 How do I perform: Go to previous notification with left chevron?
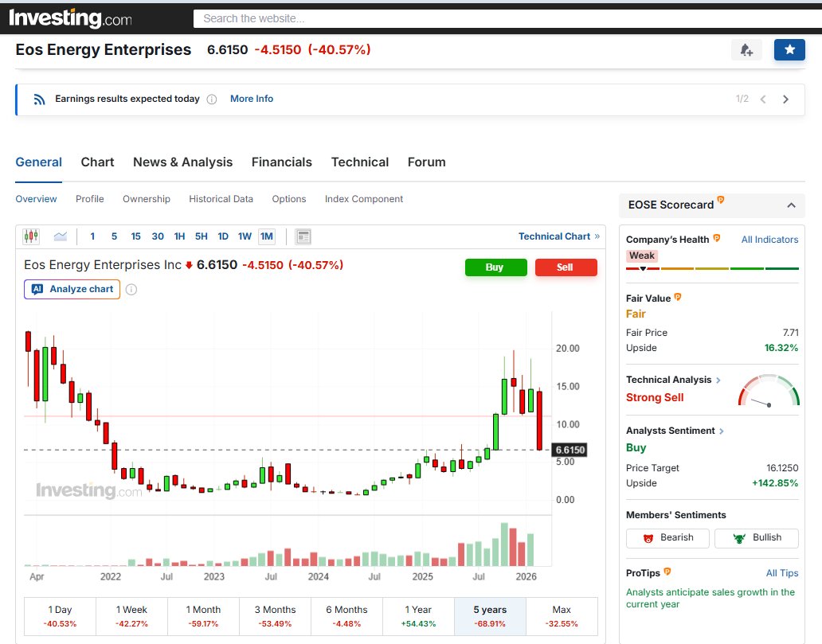[x=763, y=99]
